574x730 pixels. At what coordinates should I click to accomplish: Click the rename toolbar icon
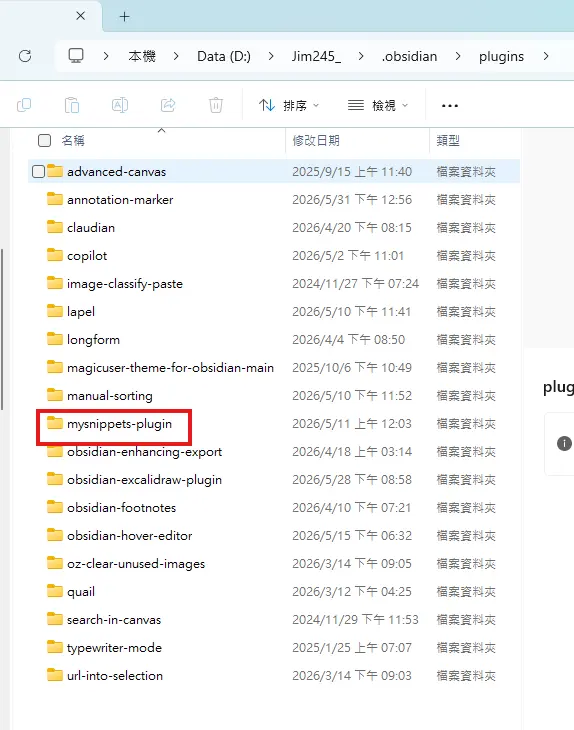pos(120,105)
